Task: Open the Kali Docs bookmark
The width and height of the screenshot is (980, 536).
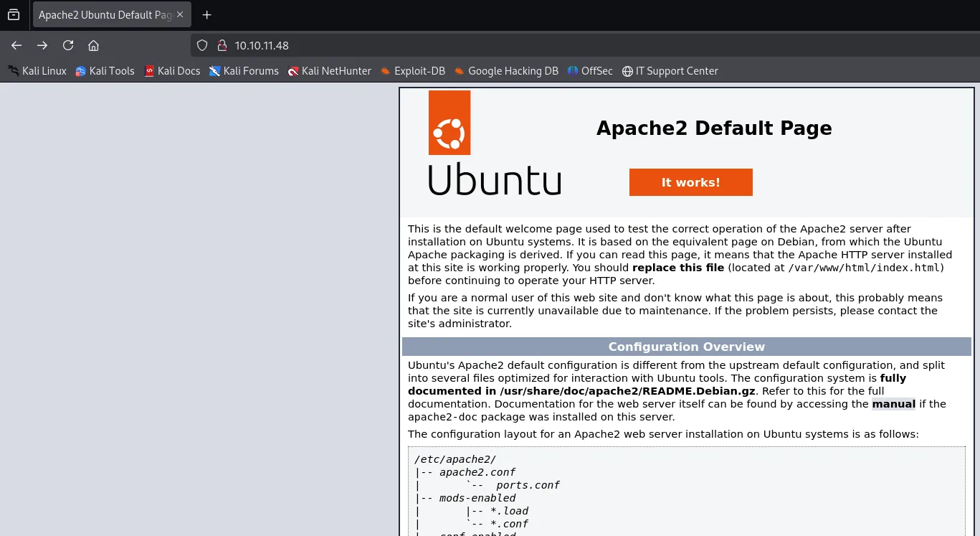Action: [172, 71]
